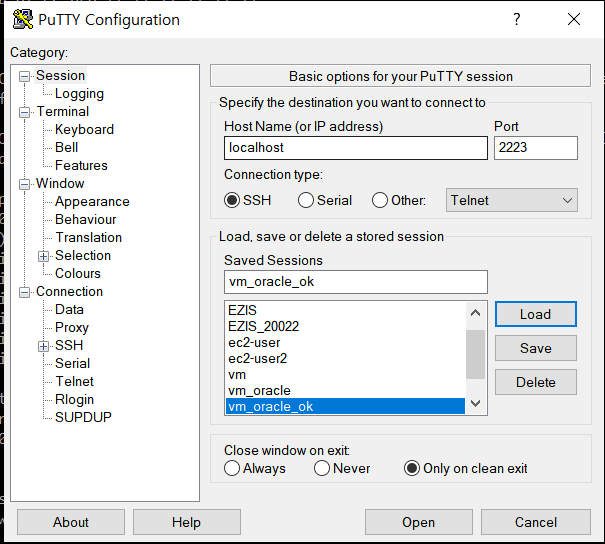Click the Cancel button
This screenshot has width=605, height=544.
pos(536,522)
